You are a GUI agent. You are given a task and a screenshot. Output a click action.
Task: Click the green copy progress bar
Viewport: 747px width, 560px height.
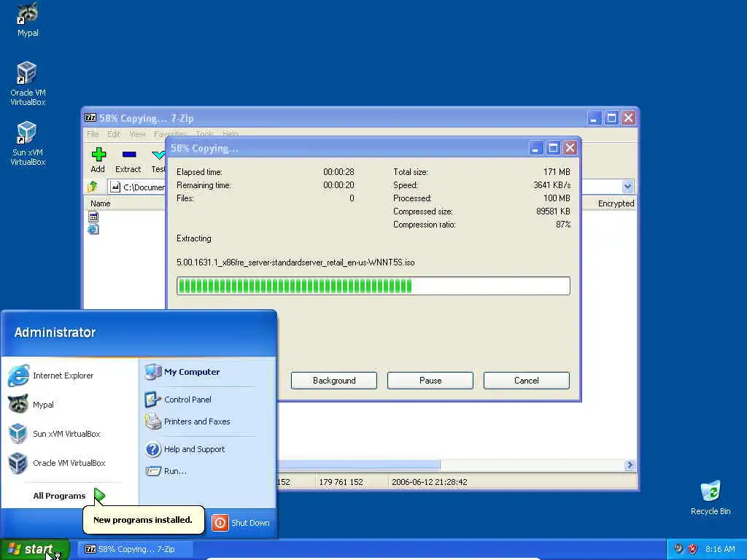point(373,286)
